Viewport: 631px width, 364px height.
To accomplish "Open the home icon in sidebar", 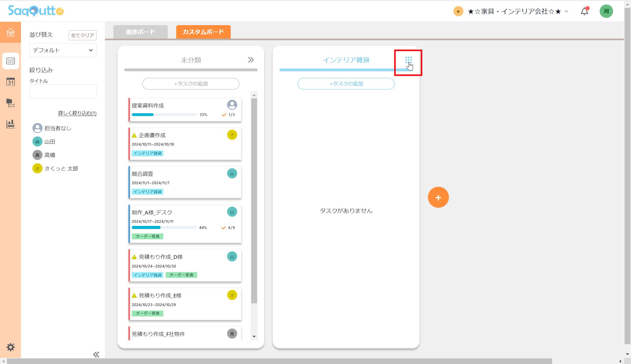I will 10,32.
